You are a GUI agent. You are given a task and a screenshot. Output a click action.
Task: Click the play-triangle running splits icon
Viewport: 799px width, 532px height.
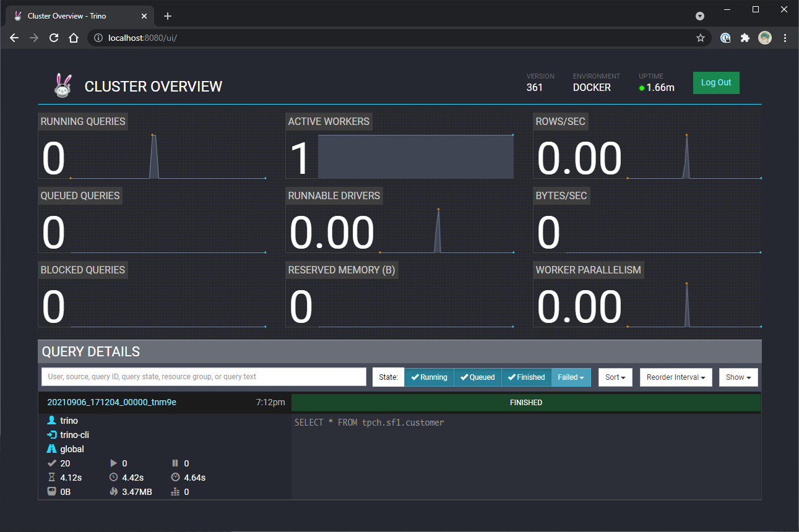[x=113, y=463]
